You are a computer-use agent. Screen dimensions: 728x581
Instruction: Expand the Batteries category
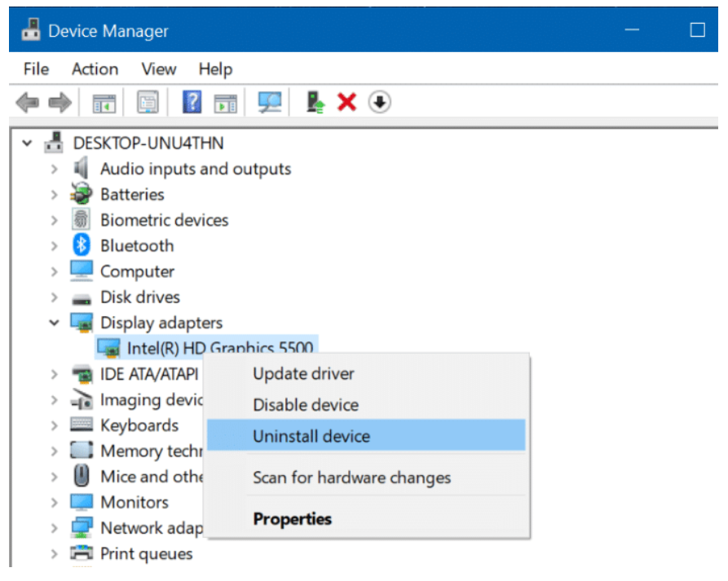click(55, 194)
